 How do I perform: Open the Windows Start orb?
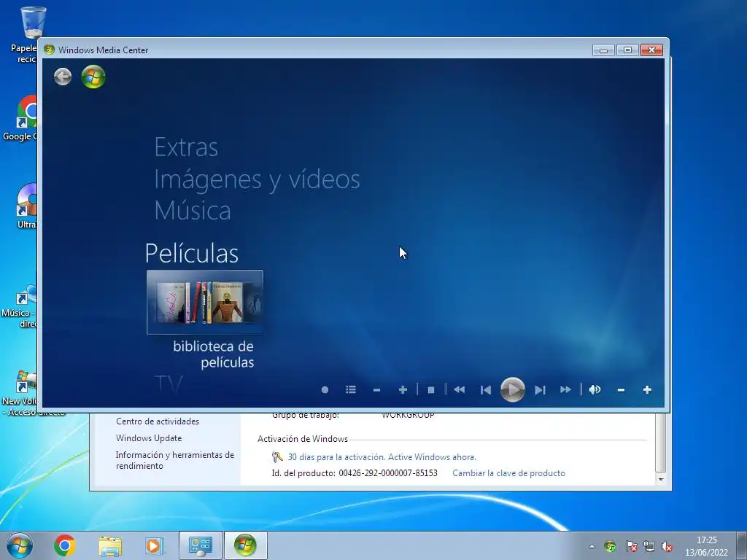[20, 545]
